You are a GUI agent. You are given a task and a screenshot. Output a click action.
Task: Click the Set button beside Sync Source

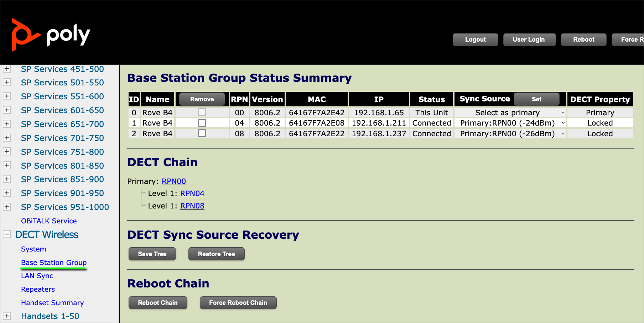pos(536,99)
